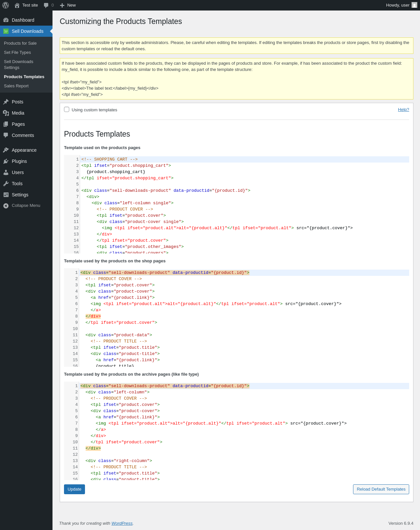Image resolution: width=420 pixels, height=530 pixels.
Task: Click the Test site link text
Action: 30,5
